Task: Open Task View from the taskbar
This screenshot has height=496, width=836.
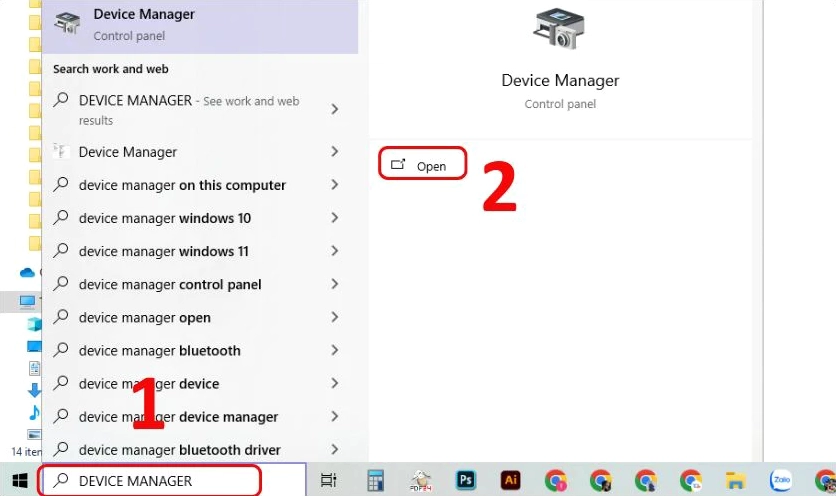Action: (328, 481)
